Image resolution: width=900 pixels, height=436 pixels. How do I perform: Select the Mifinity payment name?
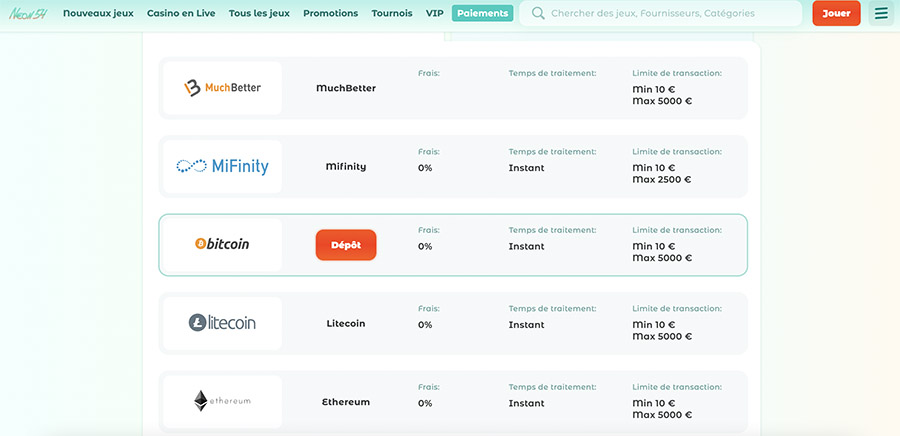click(346, 167)
